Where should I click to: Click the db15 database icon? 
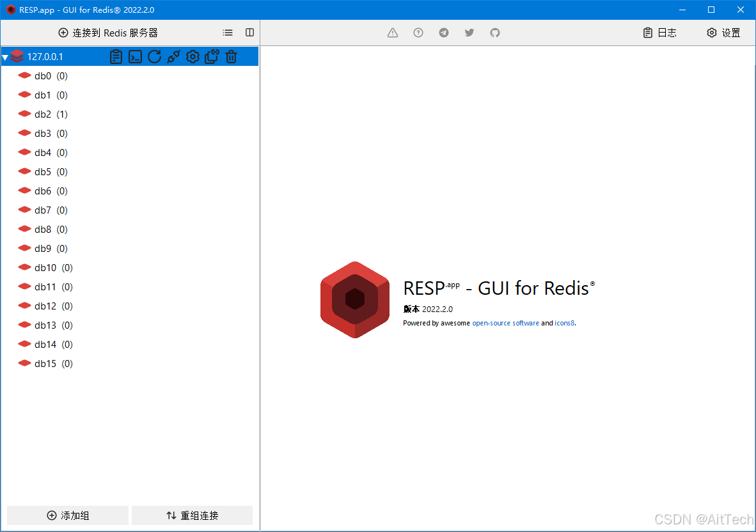point(24,363)
